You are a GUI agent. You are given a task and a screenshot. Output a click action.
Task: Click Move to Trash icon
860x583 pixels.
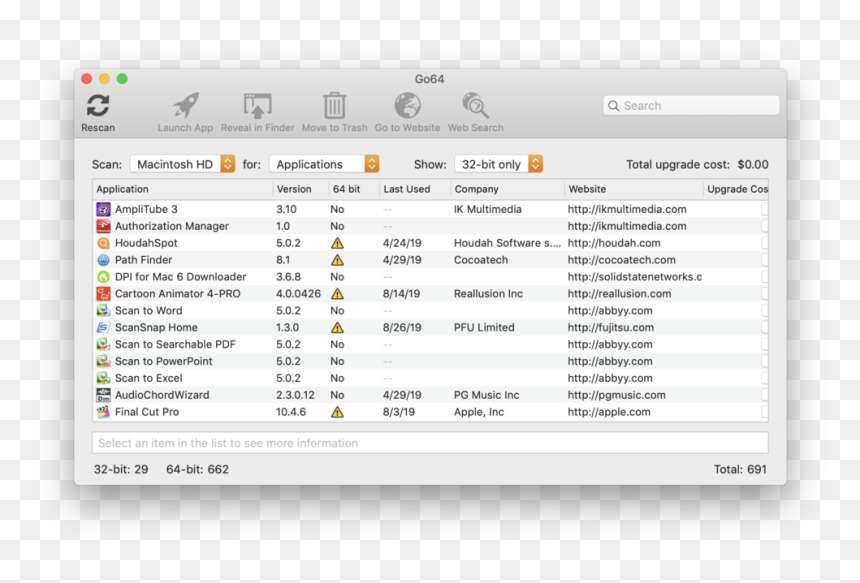click(x=335, y=105)
